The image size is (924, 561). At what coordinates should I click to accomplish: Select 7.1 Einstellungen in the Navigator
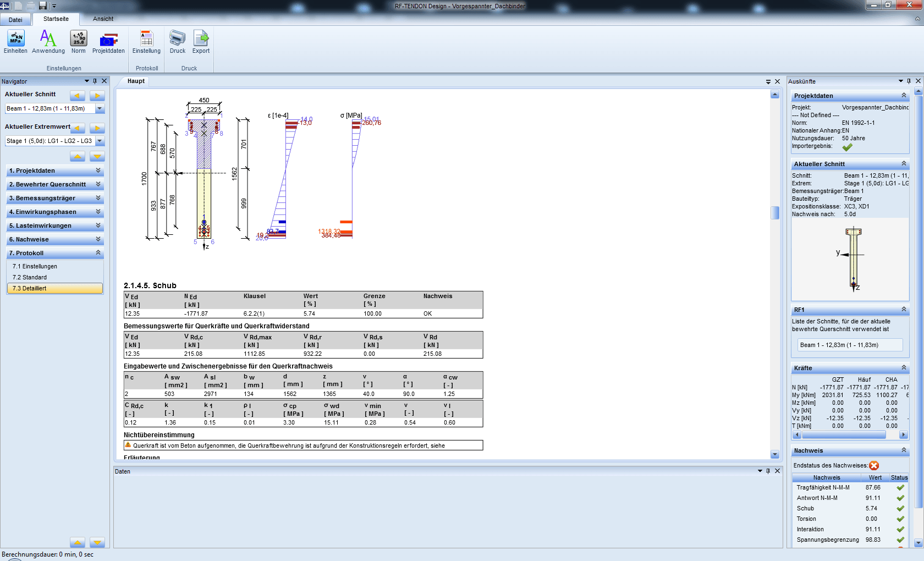point(35,266)
